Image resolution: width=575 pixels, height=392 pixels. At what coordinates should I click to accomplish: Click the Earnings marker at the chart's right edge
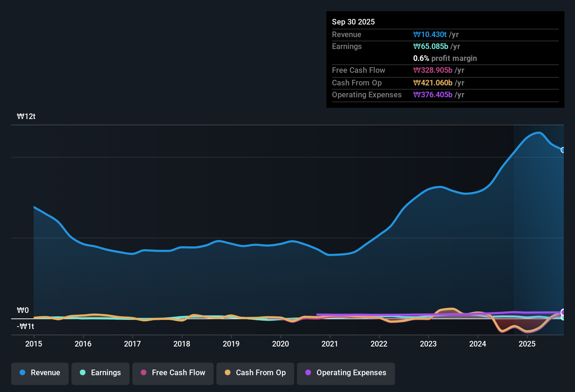[x=563, y=318]
